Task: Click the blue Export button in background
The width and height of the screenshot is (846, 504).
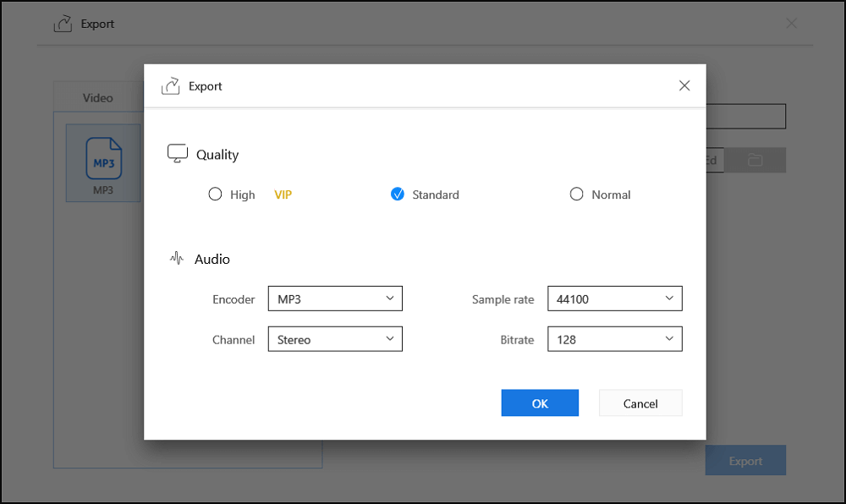Action: 745,461
